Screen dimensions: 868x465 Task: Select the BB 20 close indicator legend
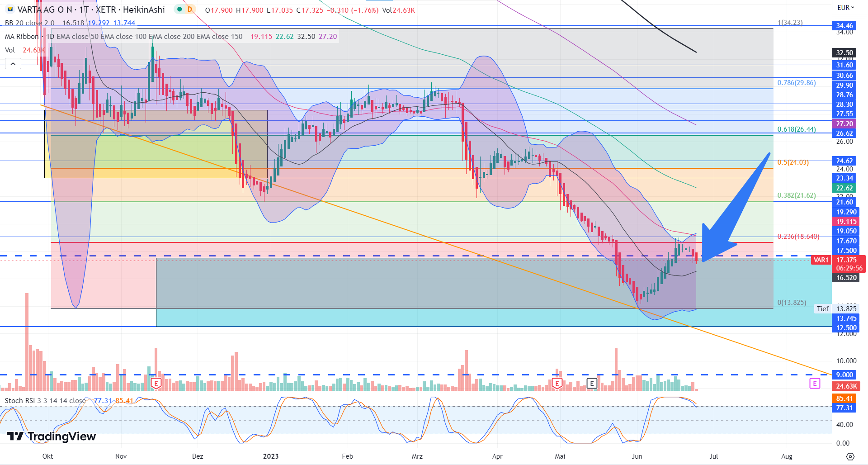(30, 23)
